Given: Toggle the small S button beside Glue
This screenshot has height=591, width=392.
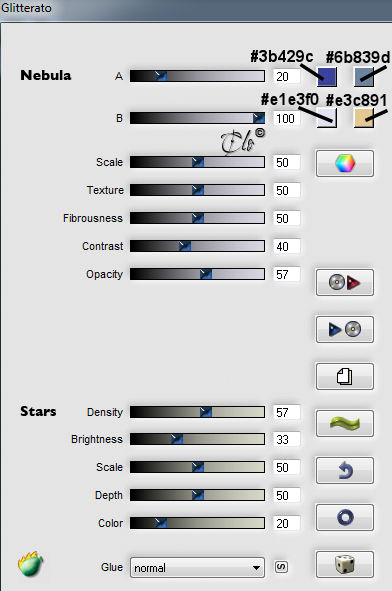Looking at the screenshot, I should [x=281, y=567].
